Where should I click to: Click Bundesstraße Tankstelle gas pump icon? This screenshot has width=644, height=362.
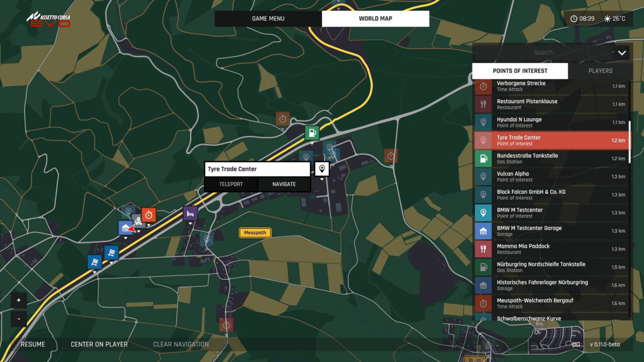click(483, 158)
